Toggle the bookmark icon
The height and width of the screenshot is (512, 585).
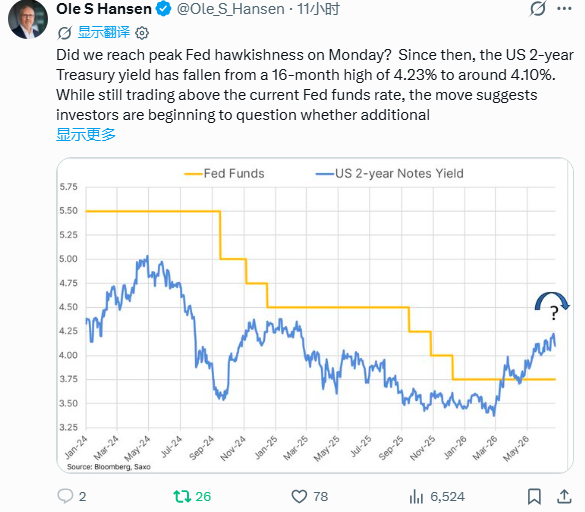534,497
